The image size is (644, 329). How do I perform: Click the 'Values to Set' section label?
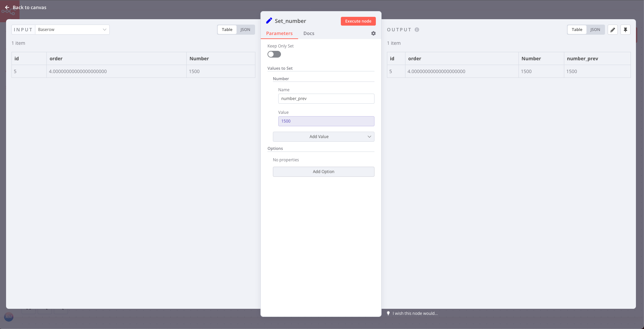pos(280,68)
